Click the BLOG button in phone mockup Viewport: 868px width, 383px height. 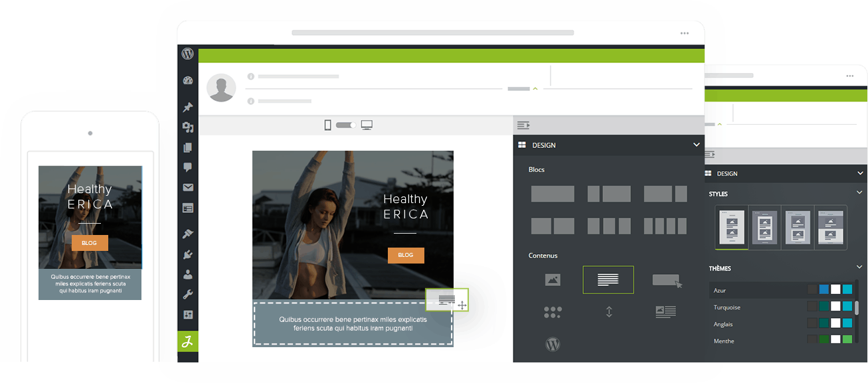tap(90, 243)
